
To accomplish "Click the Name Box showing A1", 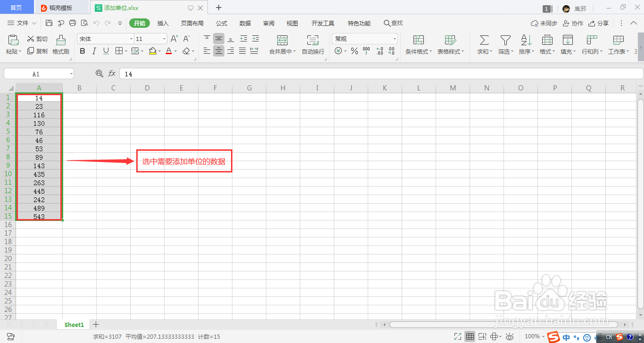I will tap(38, 73).
